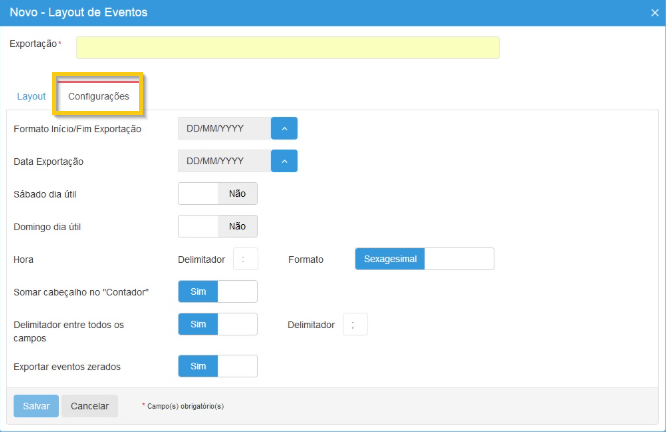Click the Data Exportação DD/MM/YYYY field
This screenshot has height=432, width=666.
click(x=223, y=161)
